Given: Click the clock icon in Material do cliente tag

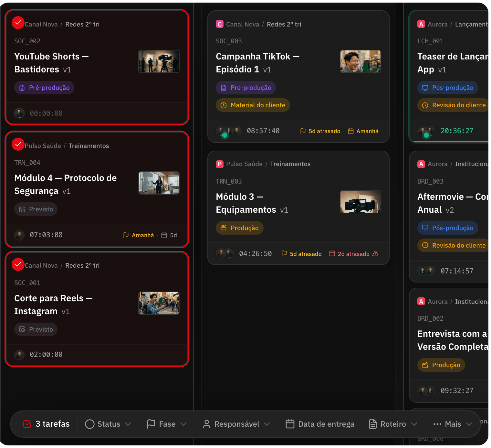Looking at the screenshot, I should click(x=224, y=105).
